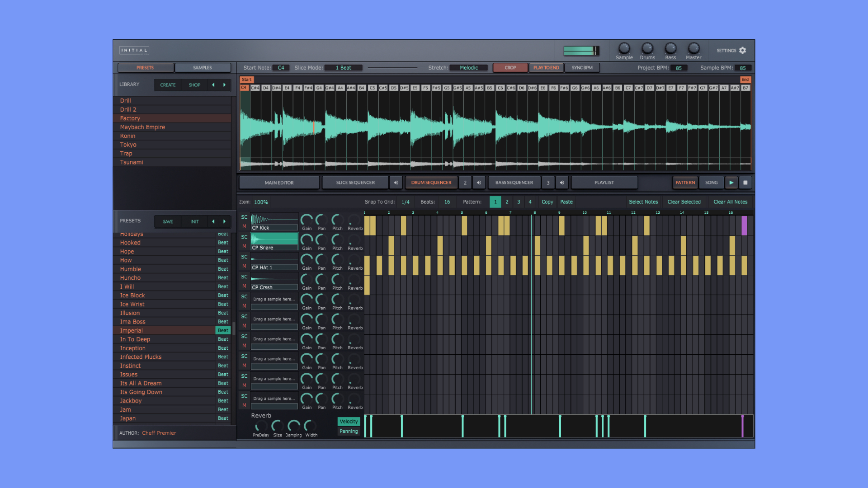Open the Zoom 100% dropdown
Screen dimensions: 868x488
click(261, 202)
